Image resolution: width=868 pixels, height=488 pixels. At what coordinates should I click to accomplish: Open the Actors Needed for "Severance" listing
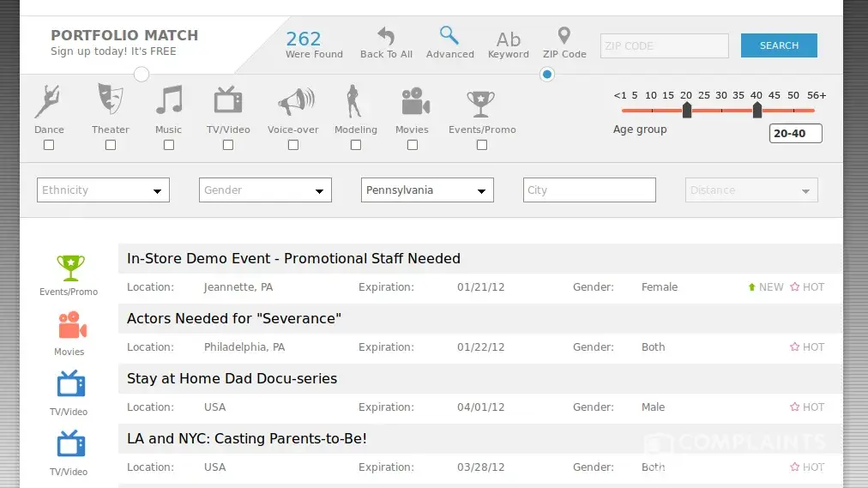coord(234,319)
